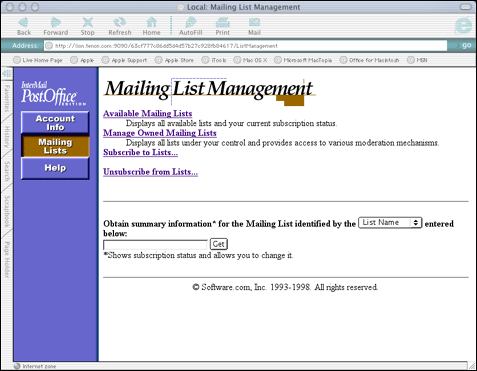Click the Back arrow toolbar icon
The height and width of the screenshot is (371, 477).
[23, 23]
